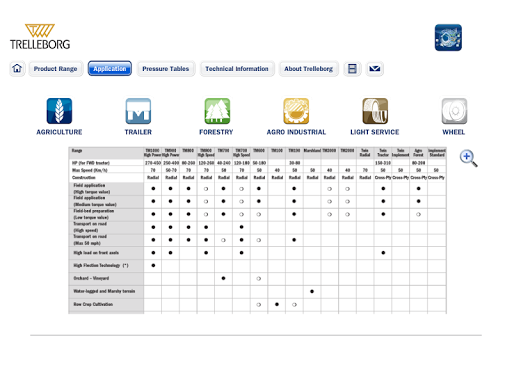Click the AGRICULTURE text label
Screen dimensions: 512x384
point(59,132)
